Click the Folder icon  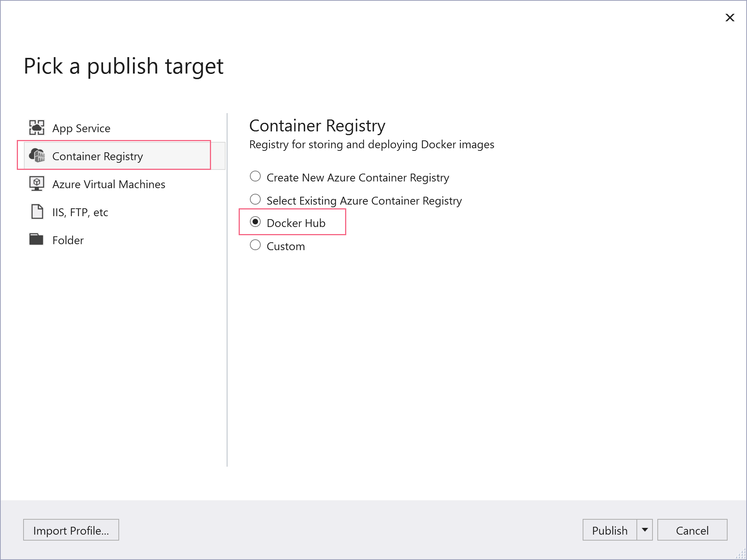coord(36,239)
